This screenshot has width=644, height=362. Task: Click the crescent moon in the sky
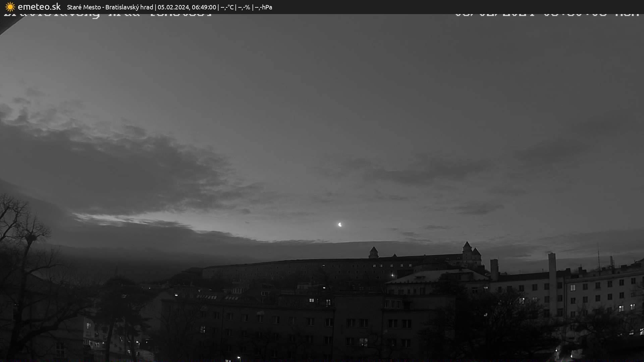click(340, 225)
